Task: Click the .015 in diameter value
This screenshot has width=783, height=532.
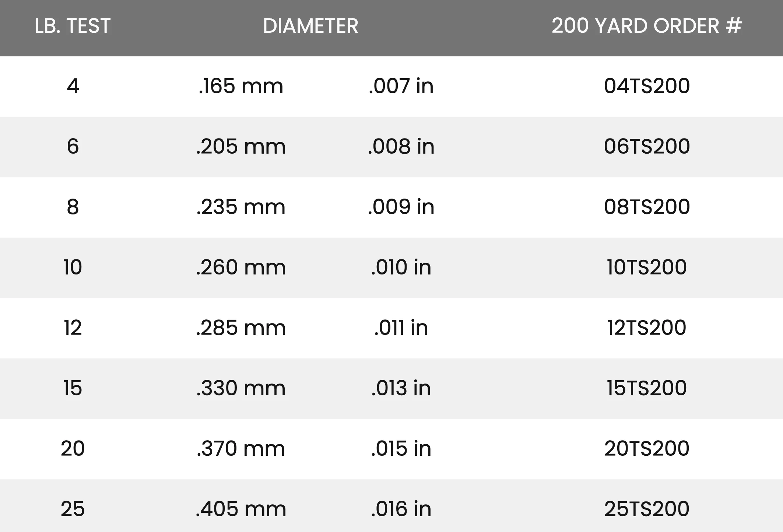Action: (x=401, y=449)
